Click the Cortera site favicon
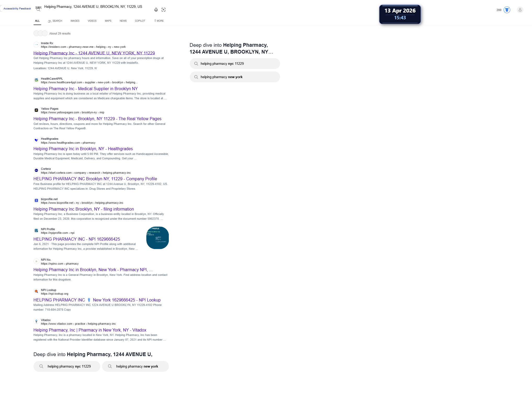The image size is (532, 407). [36, 170]
